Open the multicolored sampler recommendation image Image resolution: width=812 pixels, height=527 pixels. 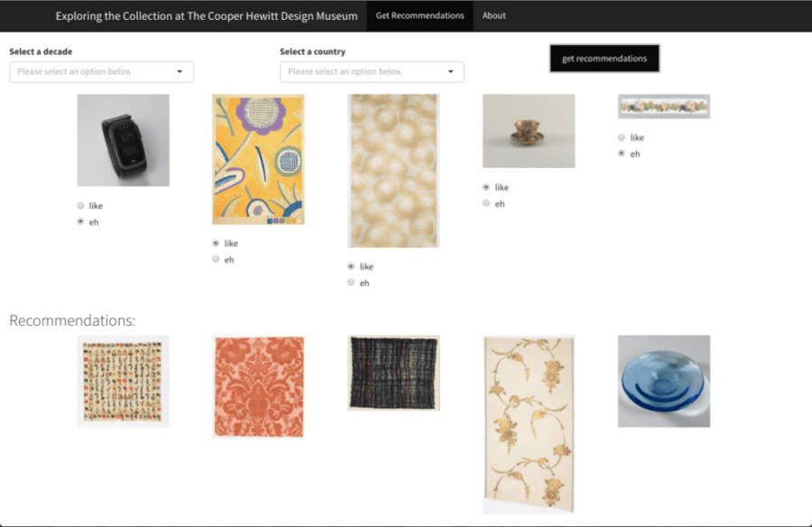click(124, 382)
